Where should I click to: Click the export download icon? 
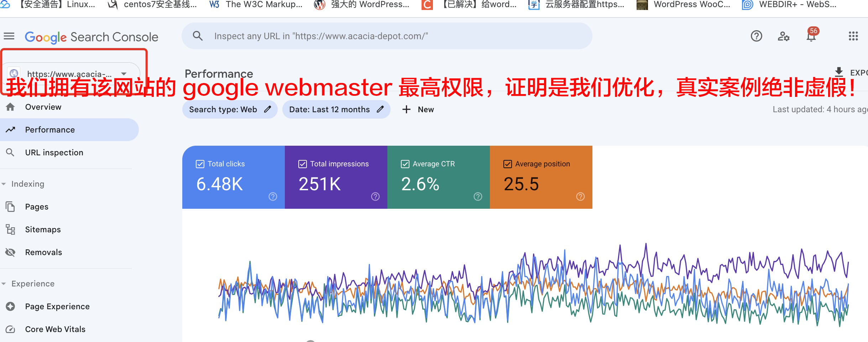[839, 72]
